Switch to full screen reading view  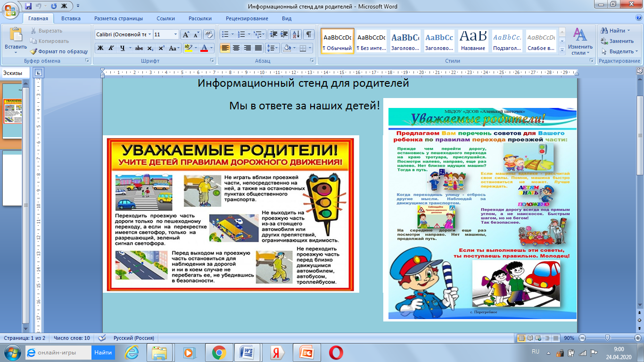(x=529, y=338)
